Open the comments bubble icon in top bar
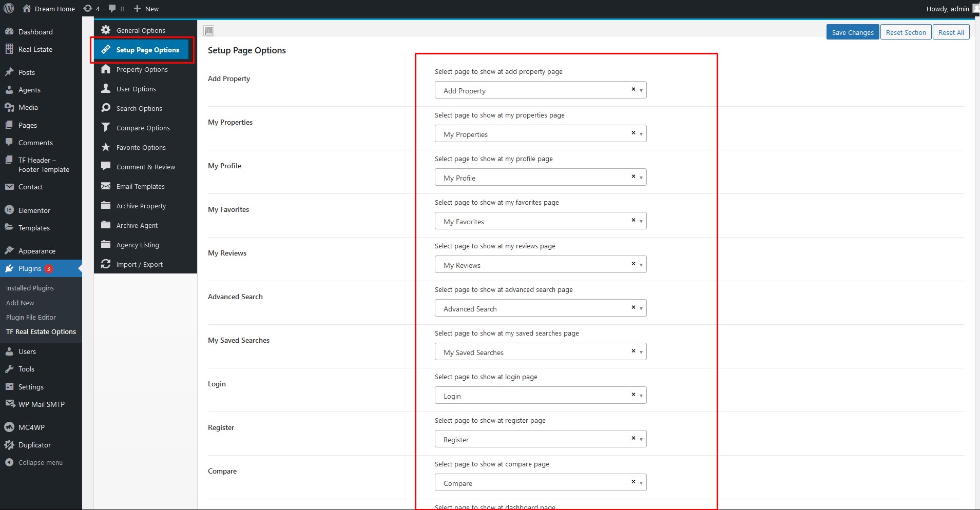The image size is (980, 510). [x=112, y=9]
